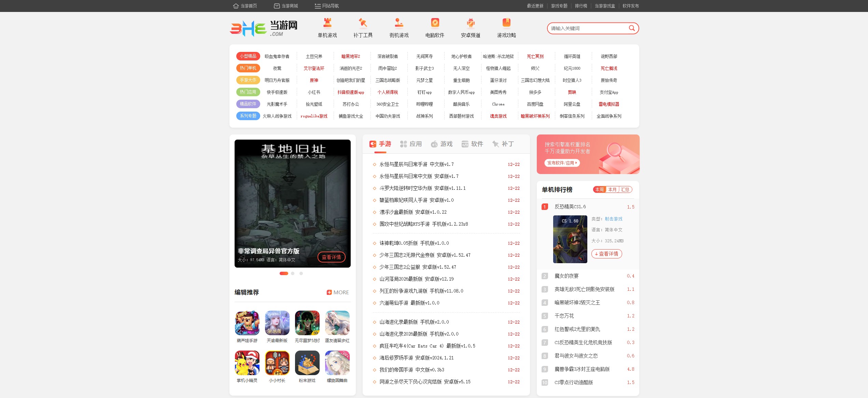Open the 当游商城 store icon
This screenshot has width=868, height=398.
(276, 5)
